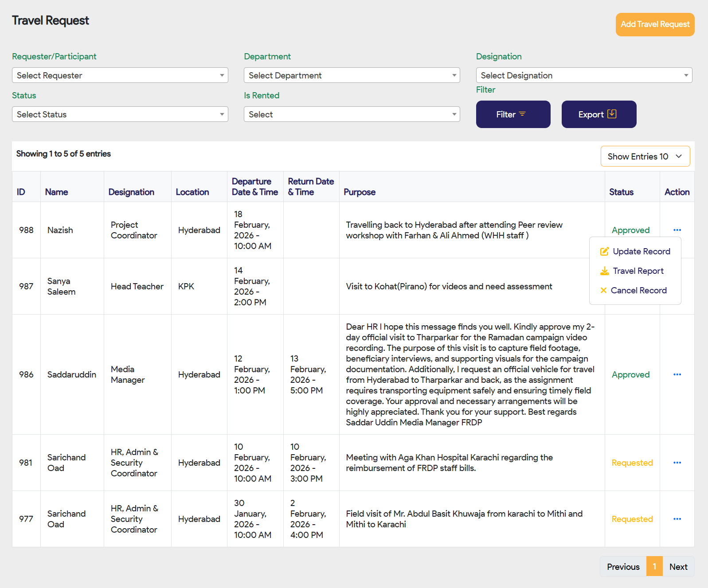Open three-dot actions for Saddaruddin's request

(x=677, y=374)
